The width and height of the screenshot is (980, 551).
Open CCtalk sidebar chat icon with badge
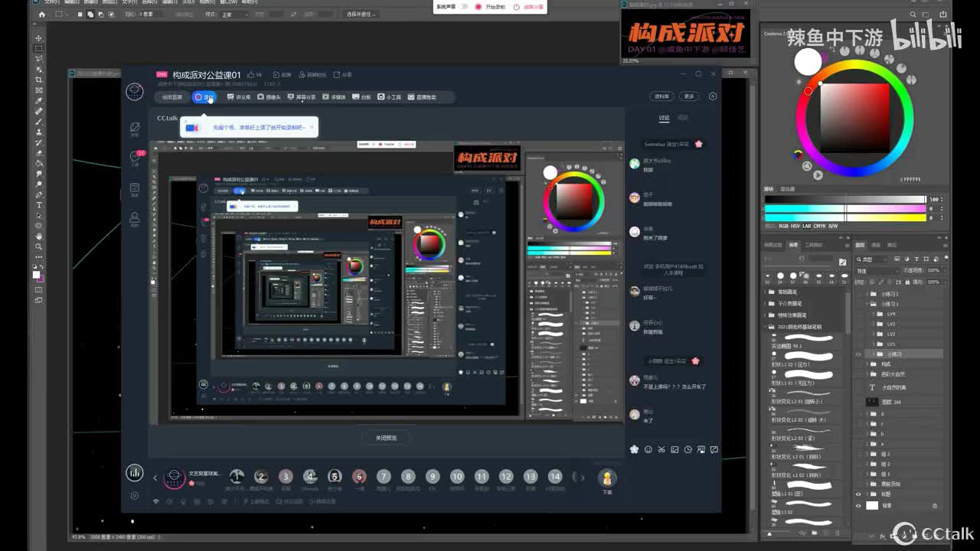[135, 157]
